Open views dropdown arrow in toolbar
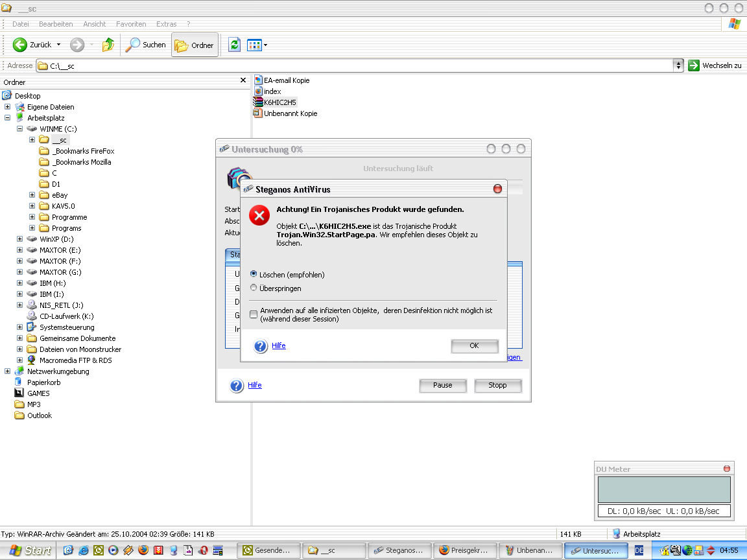This screenshot has width=747, height=560. [x=265, y=45]
